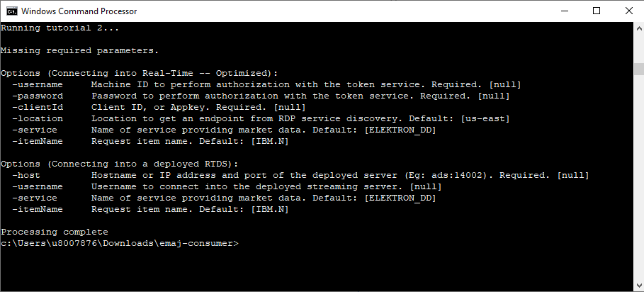Click the "ads:14002" example text

coord(459,175)
